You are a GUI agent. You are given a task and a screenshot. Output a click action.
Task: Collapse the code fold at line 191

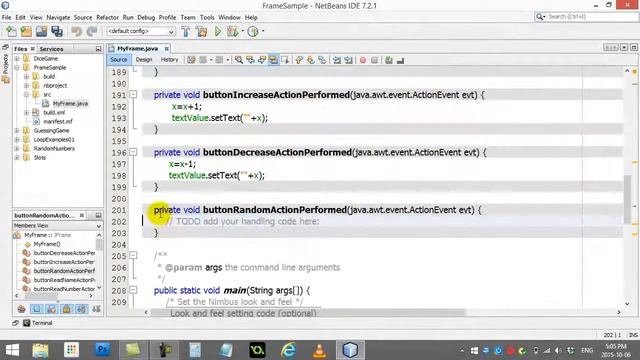(x=133, y=95)
